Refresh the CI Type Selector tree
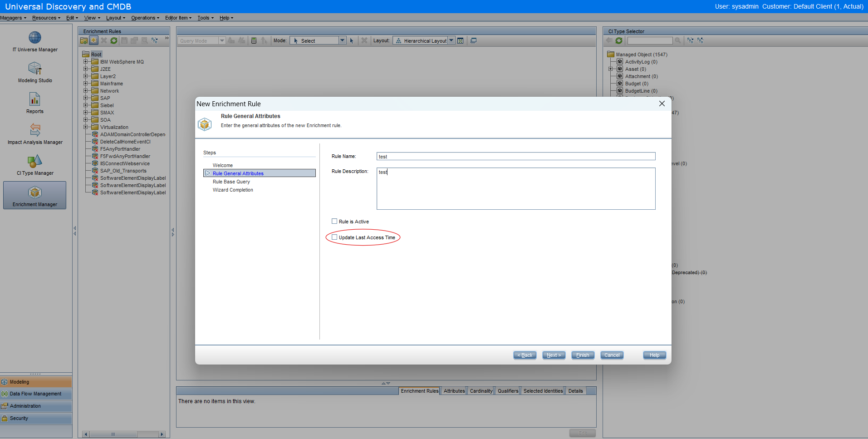Image resolution: width=868 pixels, height=439 pixels. [618, 40]
